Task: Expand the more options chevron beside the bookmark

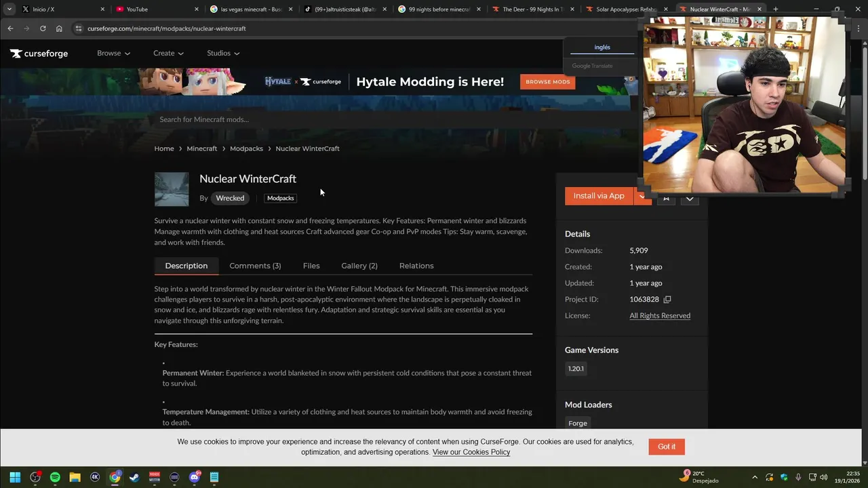Action: 690,199
